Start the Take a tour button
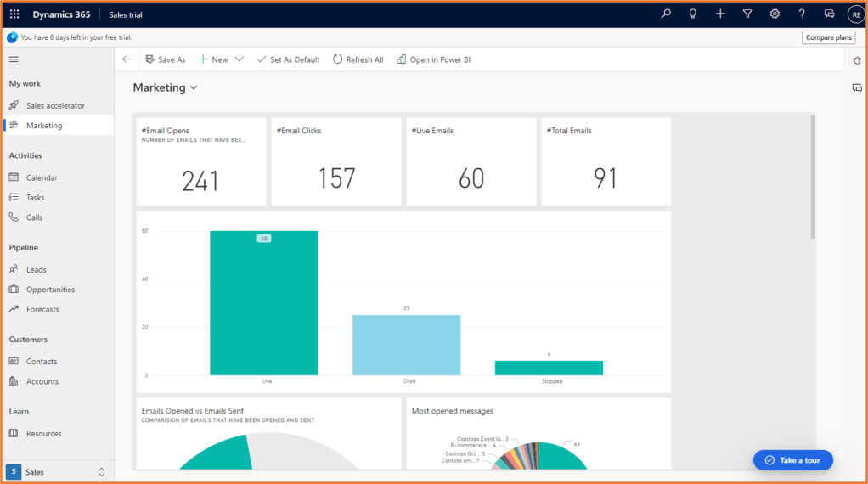 [792, 460]
